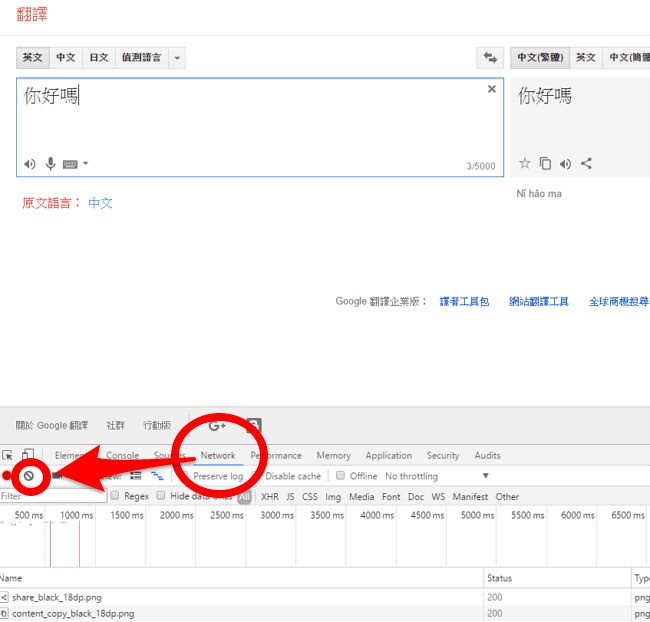
Task: Filter requests by Font
Action: (x=391, y=496)
